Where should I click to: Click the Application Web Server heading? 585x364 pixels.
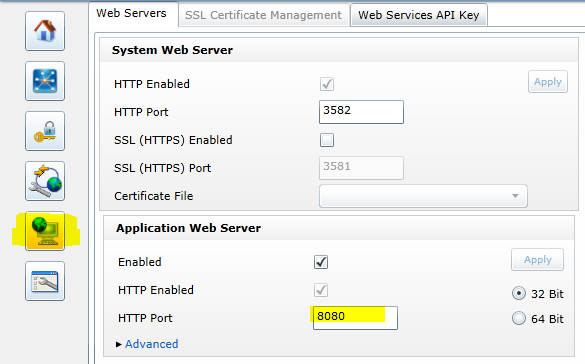[x=188, y=228]
